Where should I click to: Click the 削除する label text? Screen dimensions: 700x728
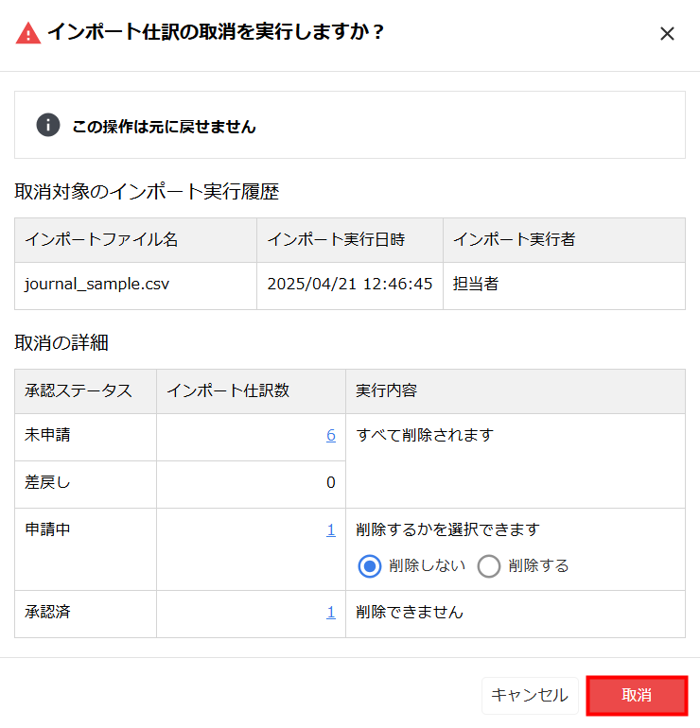point(538,566)
